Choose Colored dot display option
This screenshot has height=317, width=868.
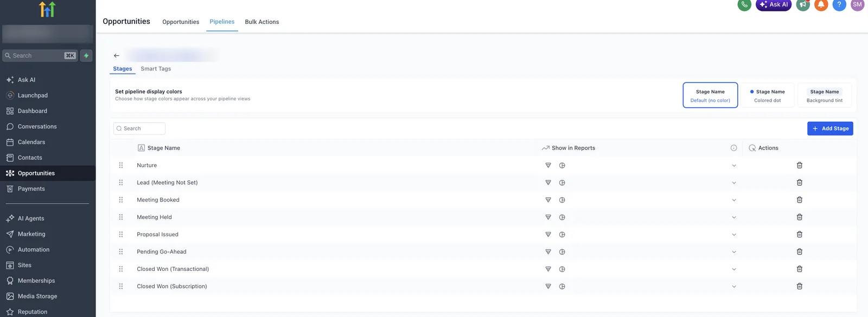pos(767,95)
